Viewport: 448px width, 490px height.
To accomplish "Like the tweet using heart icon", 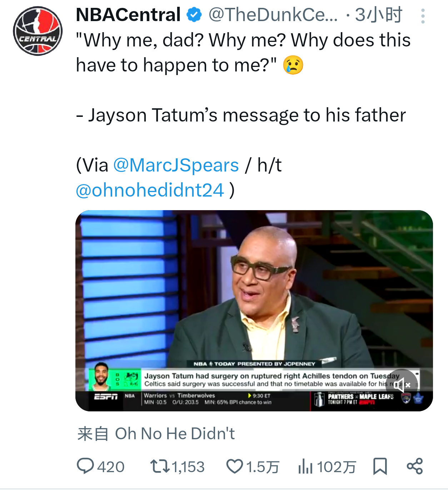I will click(x=235, y=466).
